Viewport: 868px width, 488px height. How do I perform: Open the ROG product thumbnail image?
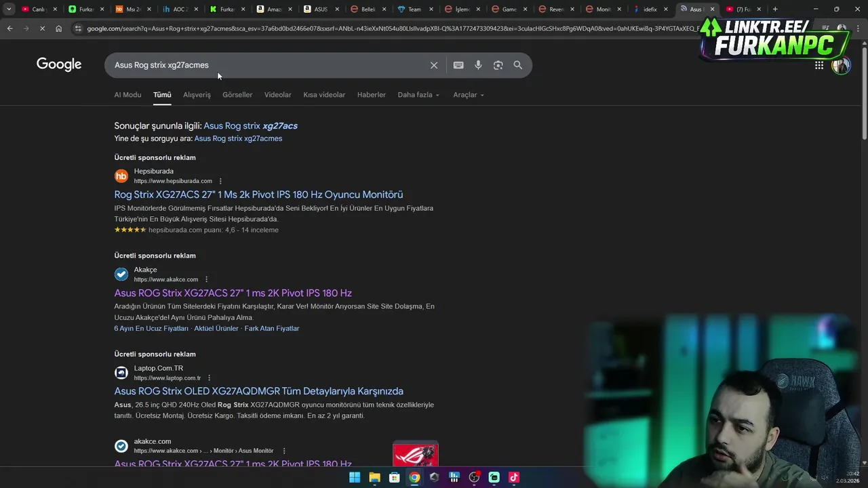pos(416,454)
